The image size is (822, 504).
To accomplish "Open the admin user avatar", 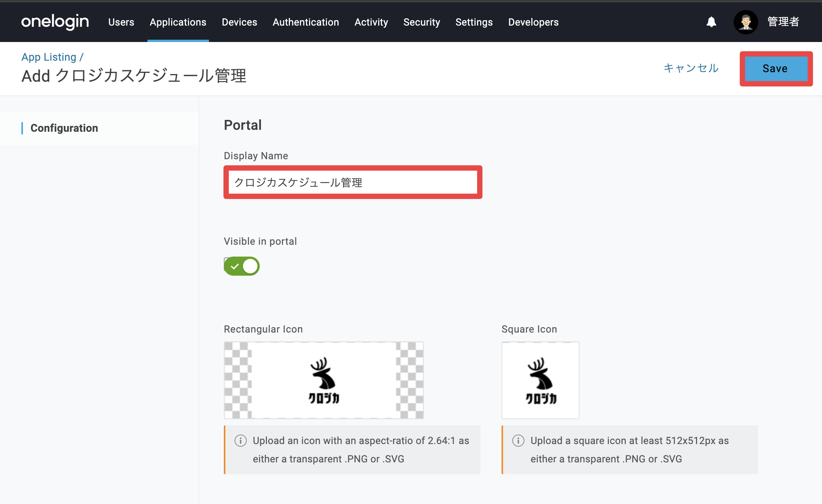I will [746, 22].
